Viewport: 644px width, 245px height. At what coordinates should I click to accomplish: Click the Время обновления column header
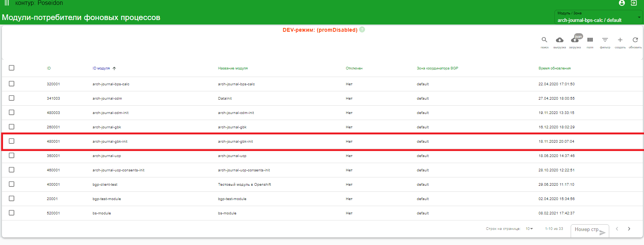pyautogui.click(x=554, y=68)
